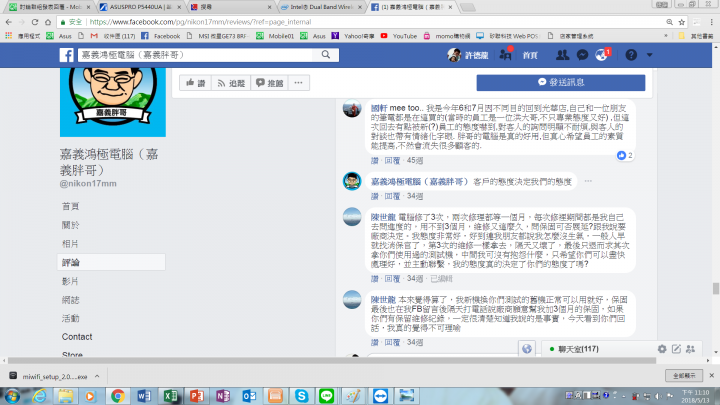Switch to the ASUSPRO P5440UA tab
Screen dimensions: 720x405
140,7
